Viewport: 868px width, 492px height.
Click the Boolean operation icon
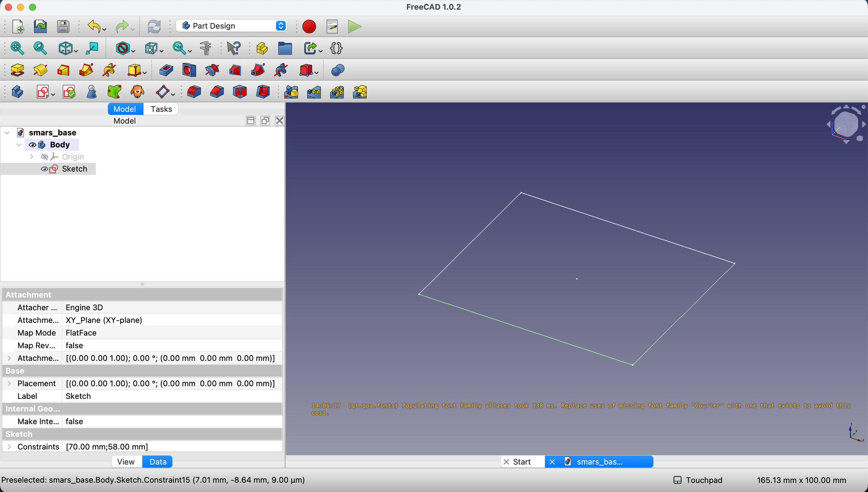click(338, 70)
